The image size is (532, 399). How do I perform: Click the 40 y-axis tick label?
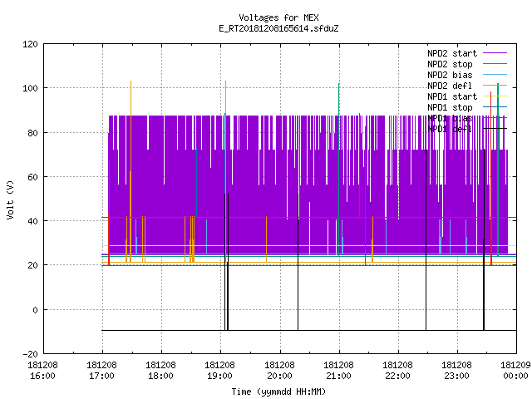[32, 221]
